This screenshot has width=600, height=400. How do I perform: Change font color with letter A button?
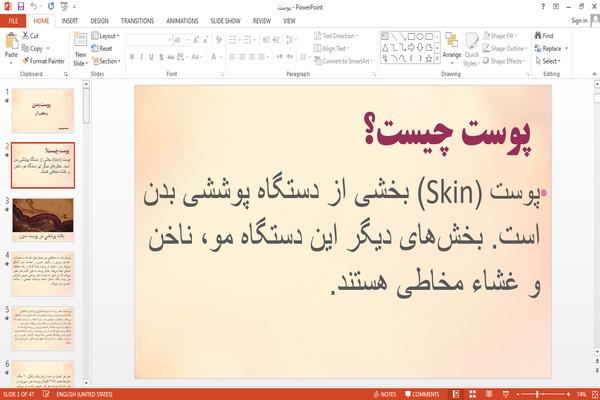pos(214,57)
